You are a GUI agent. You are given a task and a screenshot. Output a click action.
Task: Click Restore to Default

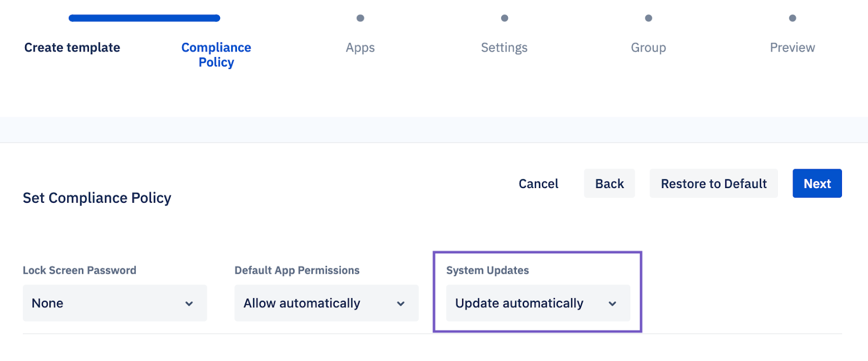point(713,183)
